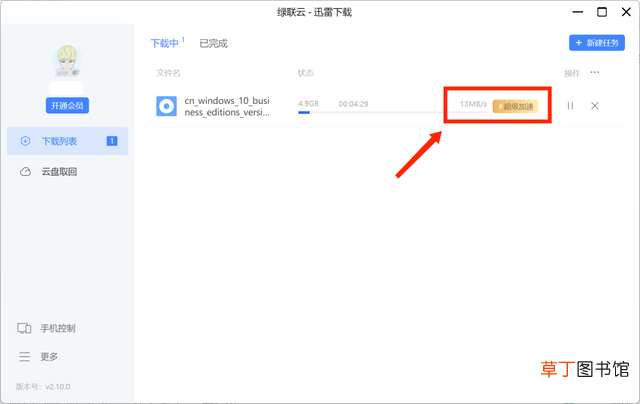Pause the cn_windows_10 download task
The height and width of the screenshot is (404, 640).
pyautogui.click(x=570, y=106)
